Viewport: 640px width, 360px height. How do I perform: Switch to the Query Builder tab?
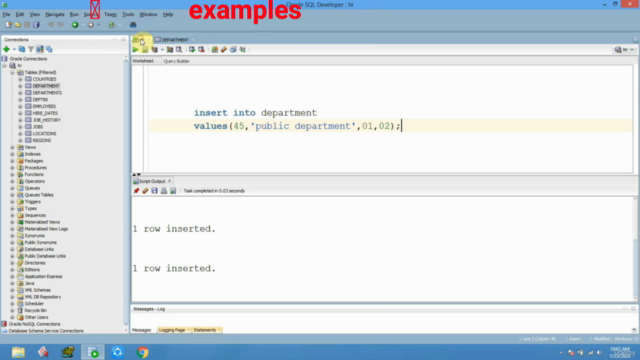click(x=176, y=61)
